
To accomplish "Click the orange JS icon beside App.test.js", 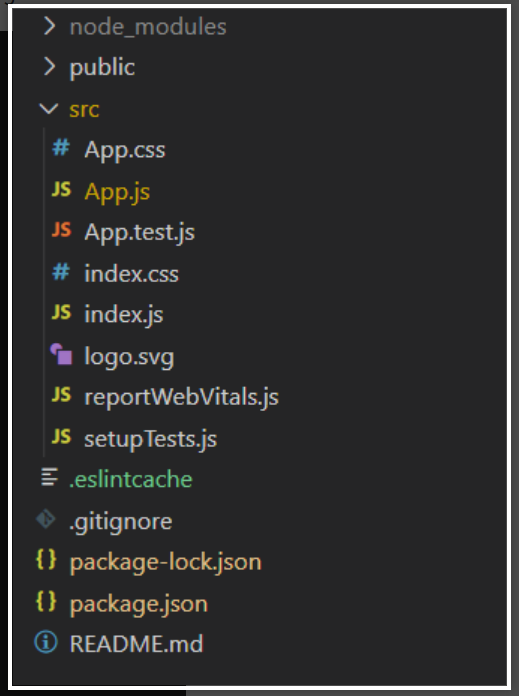I will point(61,230).
